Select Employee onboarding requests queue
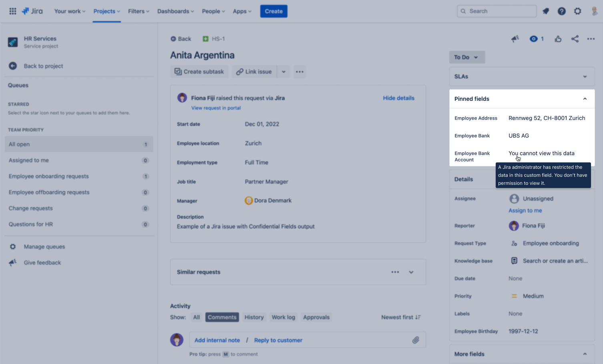This screenshot has height=364, width=603. pyautogui.click(x=49, y=176)
